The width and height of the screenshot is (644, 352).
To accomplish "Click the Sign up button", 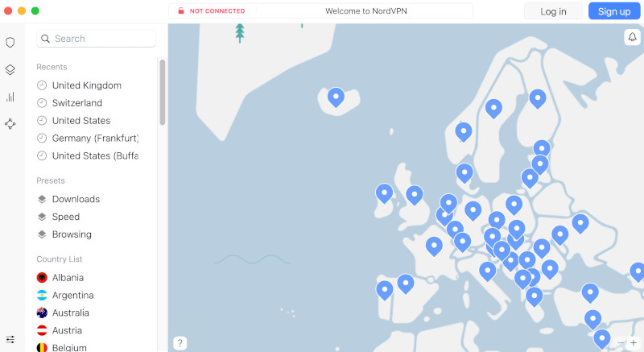I will [614, 11].
